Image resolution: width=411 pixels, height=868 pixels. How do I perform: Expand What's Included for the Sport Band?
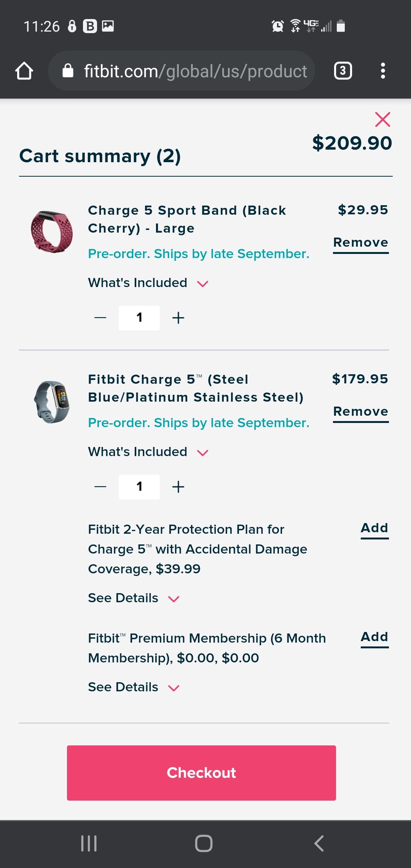pos(148,283)
